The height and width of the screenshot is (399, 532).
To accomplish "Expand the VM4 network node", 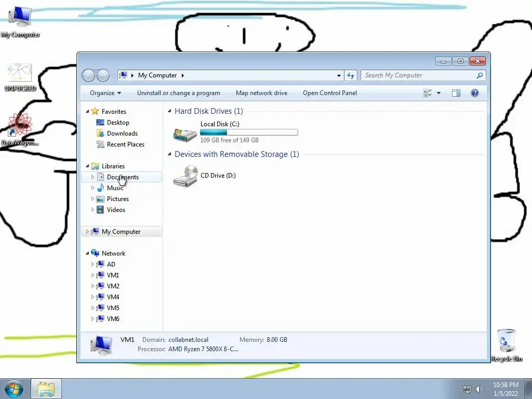I will tap(92, 297).
